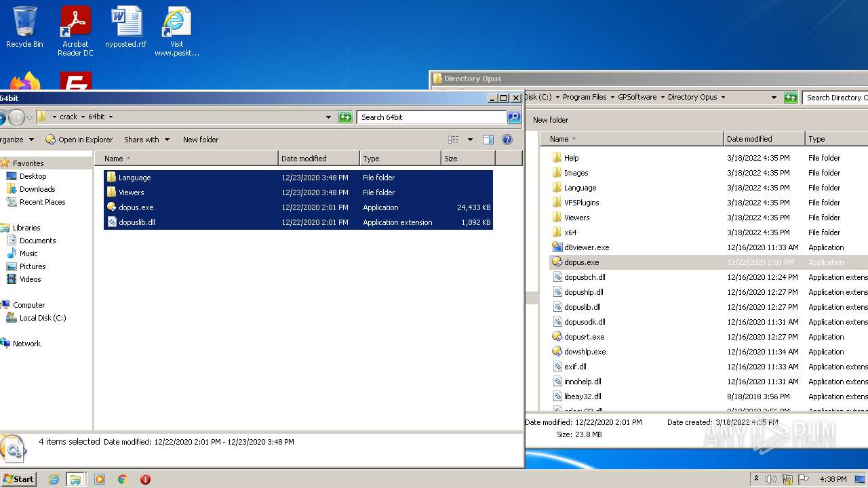Image resolution: width=868 pixels, height=488 pixels.
Task: Click the Search Directory Opus field
Action: 835,98
